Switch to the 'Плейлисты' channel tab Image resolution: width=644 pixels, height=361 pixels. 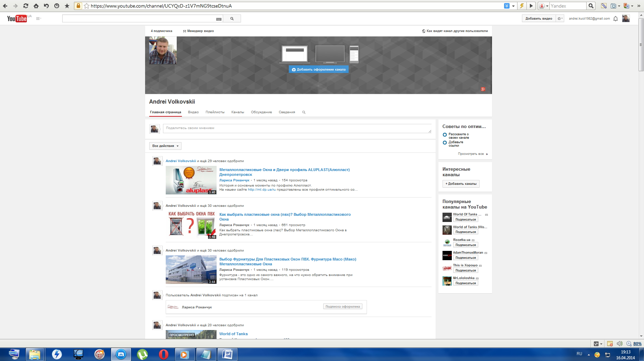[215, 112]
